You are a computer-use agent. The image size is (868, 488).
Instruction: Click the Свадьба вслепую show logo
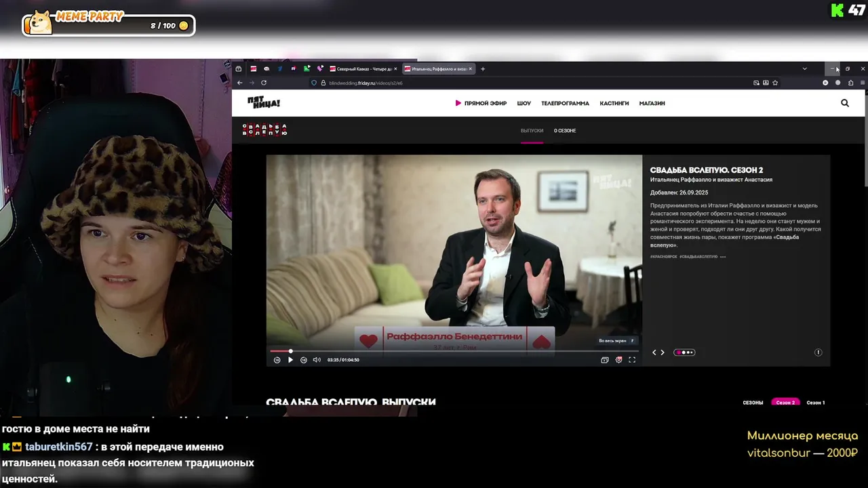[264, 129]
